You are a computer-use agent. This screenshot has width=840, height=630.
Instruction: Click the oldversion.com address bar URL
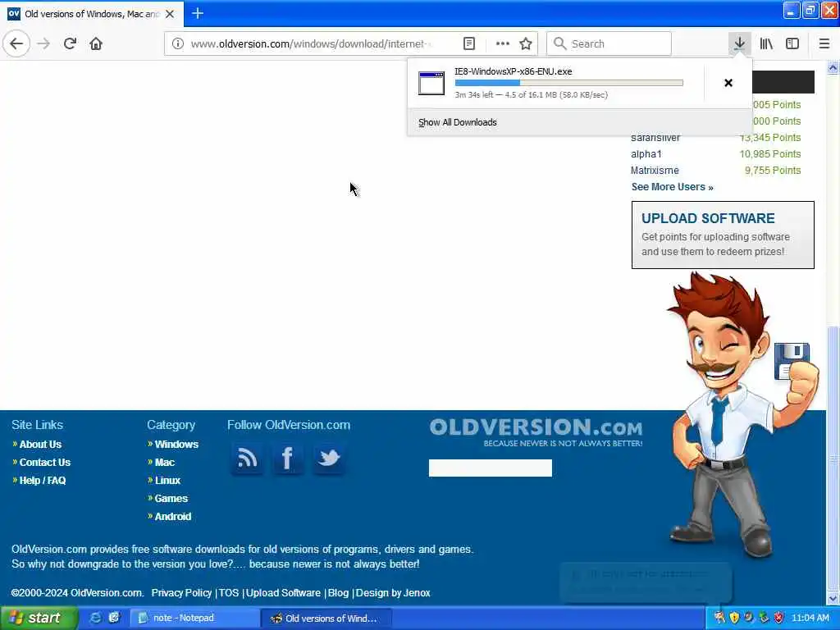(x=311, y=43)
